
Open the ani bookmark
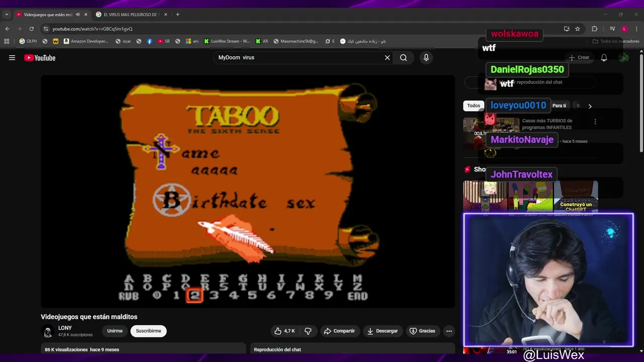(x=192, y=41)
